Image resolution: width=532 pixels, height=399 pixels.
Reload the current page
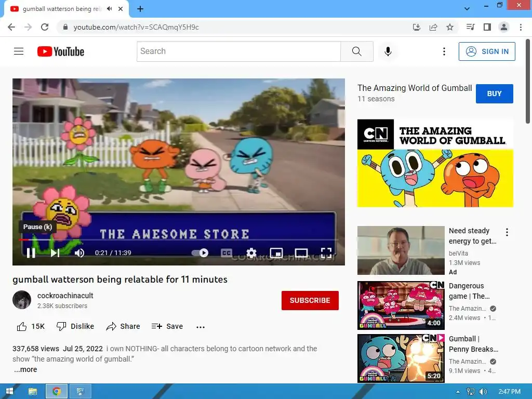coord(45,27)
